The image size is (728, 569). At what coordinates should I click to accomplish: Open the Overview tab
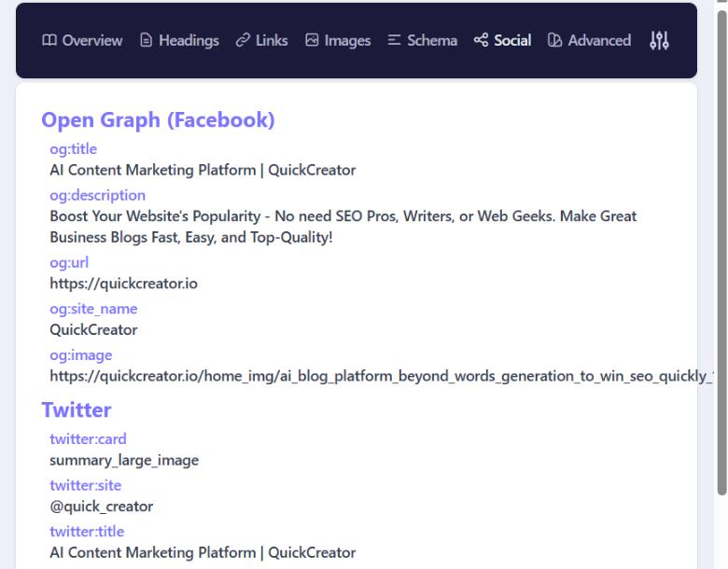pyautogui.click(x=82, y=40)
